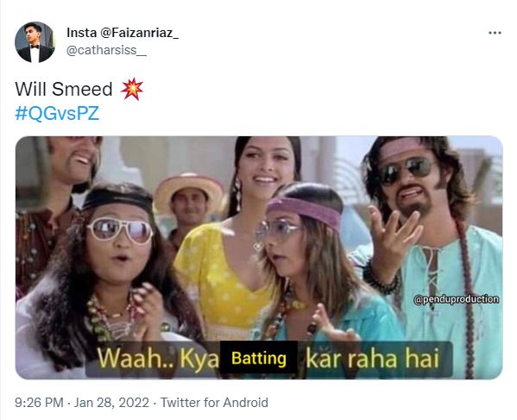Image resolution: width=517 pixels, height=420 pixels.
Task: Open the #QGvsPZ hashtag
Action: tap(57, 113)
